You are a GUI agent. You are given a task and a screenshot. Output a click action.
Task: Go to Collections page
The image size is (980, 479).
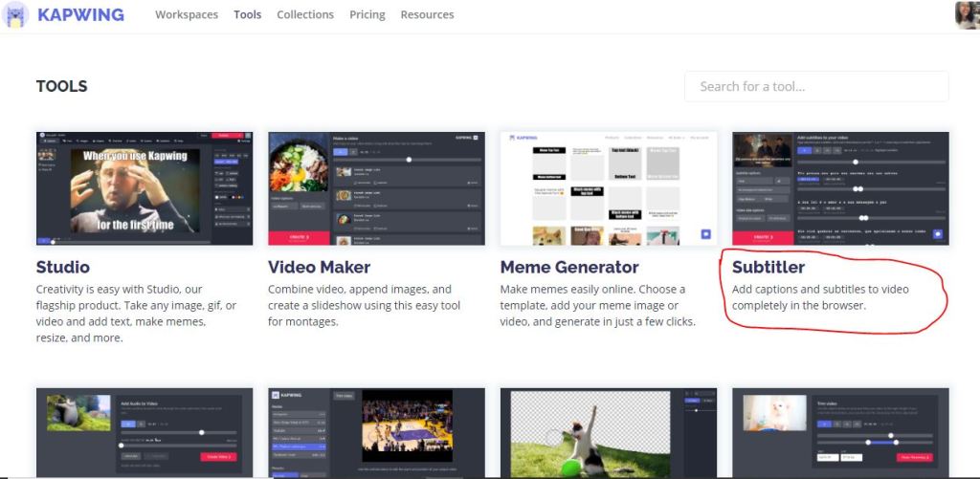[305, 15]
